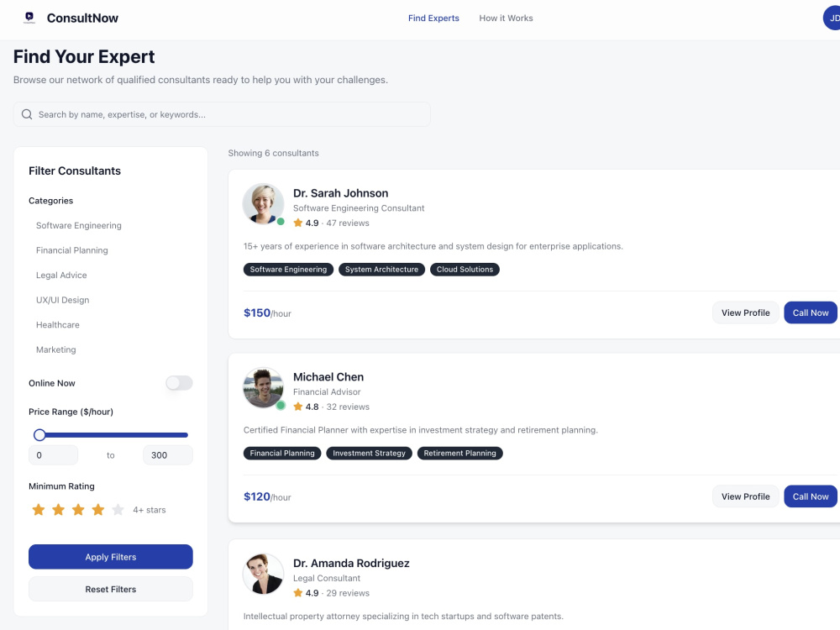This screenshot has width=840, height=630.
Task: Set minimum rating to one star
Action: [39, 510]
